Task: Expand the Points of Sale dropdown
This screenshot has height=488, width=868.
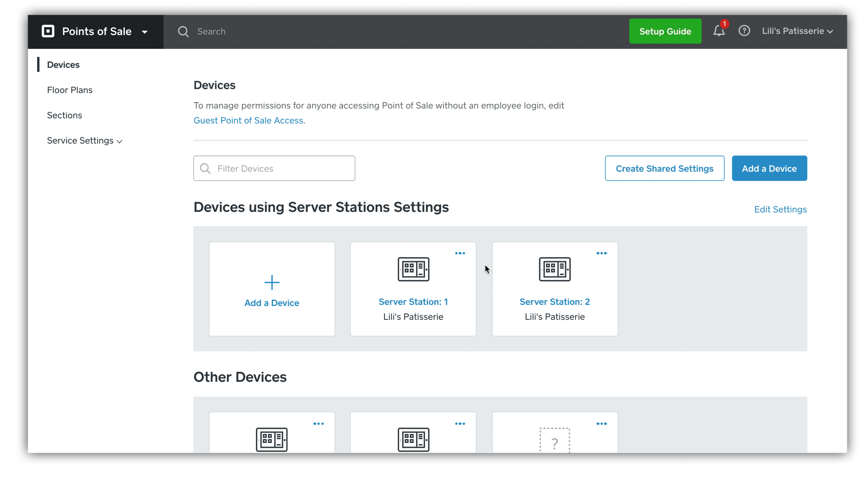Action: pyautogui.click(x=145, y=32)
